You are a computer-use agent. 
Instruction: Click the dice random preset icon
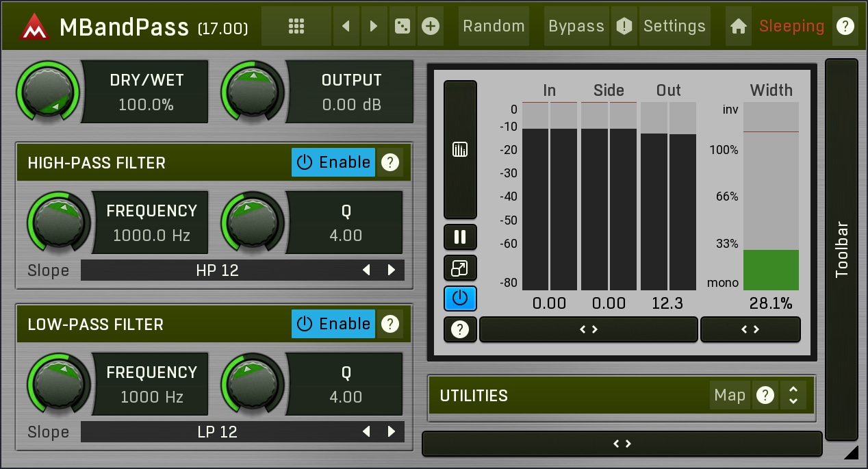pyautogui.click(x=402, y=26)
